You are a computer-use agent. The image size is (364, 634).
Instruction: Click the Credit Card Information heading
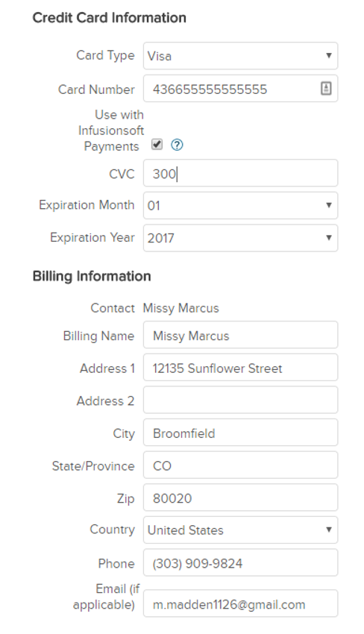click(109, 18)
